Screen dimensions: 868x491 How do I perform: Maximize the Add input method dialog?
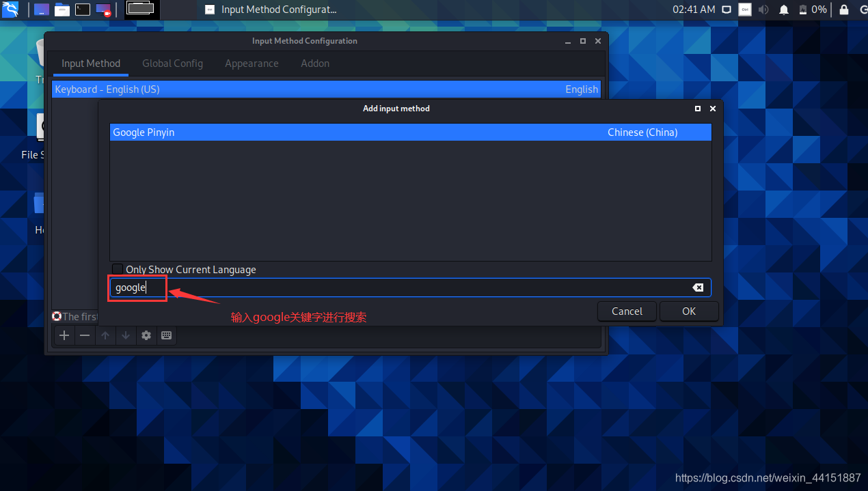698,109
